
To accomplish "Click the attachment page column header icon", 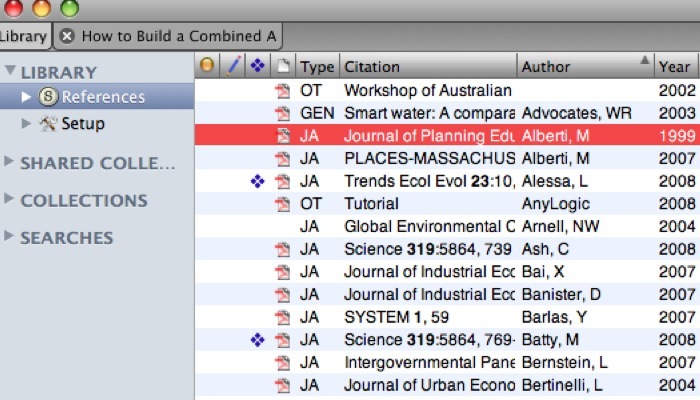I will pyautogui.click(x=284, y=67).
